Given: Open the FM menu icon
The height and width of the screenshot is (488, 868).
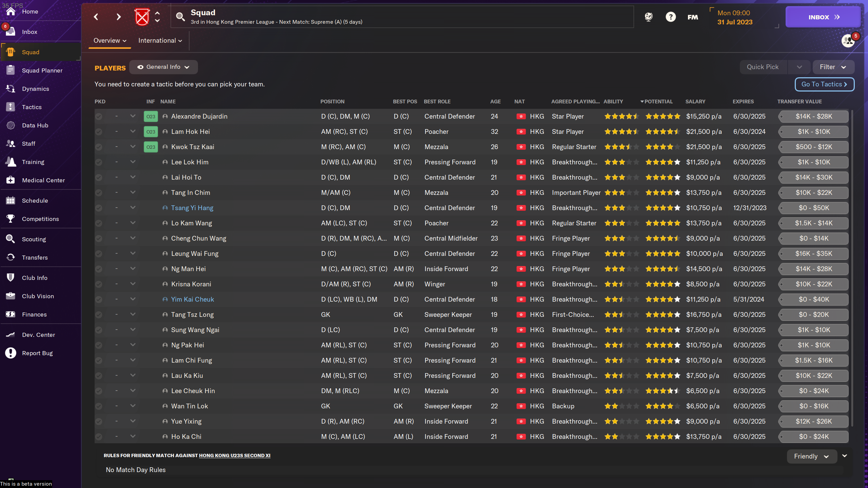Looking at the screenshot, I should [693, 17].
